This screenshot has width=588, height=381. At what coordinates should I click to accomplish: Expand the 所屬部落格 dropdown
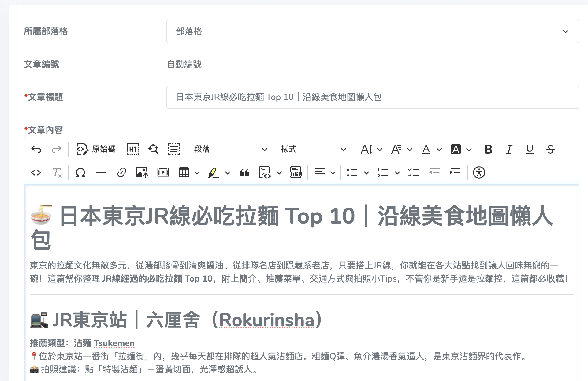(x=372, y=31)
